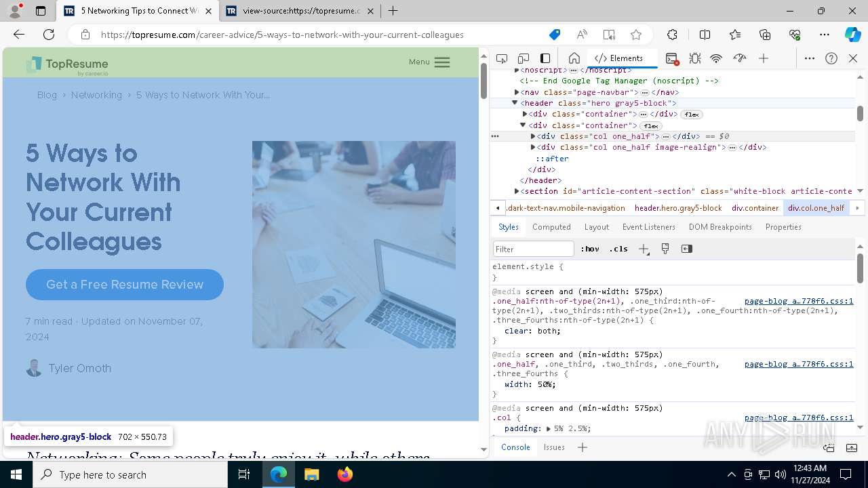Click the address bar URL
The width and height of the screenshot is (868, 488).
point(282,35)
